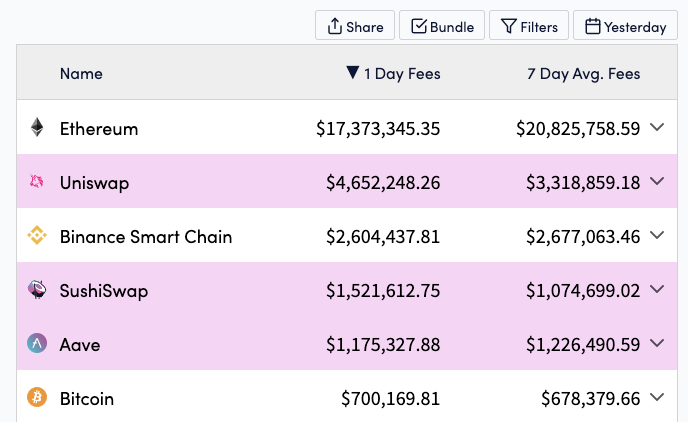Click the Ethereum logo icon

tap(37, 127)
